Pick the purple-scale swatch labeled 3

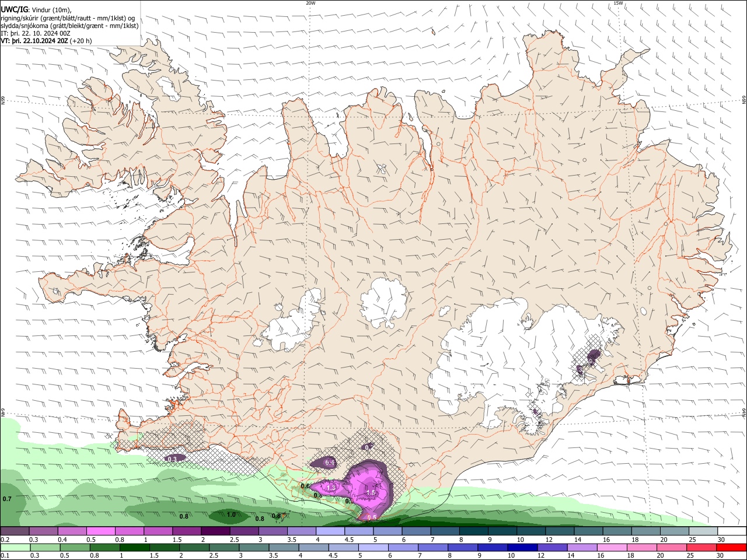pos(273,531)
